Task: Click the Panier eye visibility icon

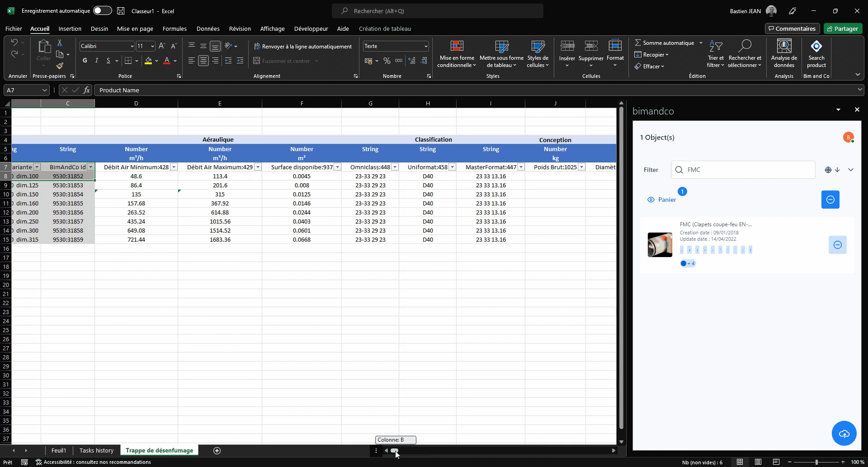Action: pyautogui.click(x=651, y=200)
